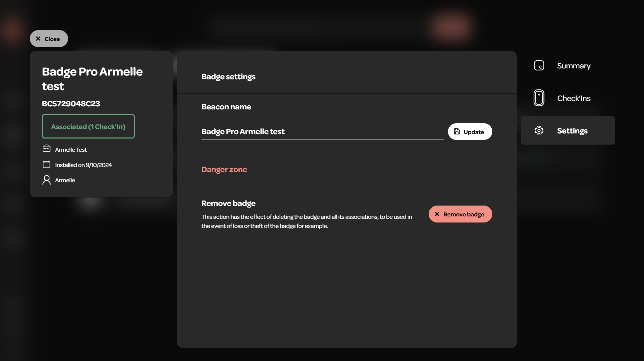Click the badge ID BC5729048C23
Image resolution: width=644 pixels, height=361 pixels.
tap(71, 104)
